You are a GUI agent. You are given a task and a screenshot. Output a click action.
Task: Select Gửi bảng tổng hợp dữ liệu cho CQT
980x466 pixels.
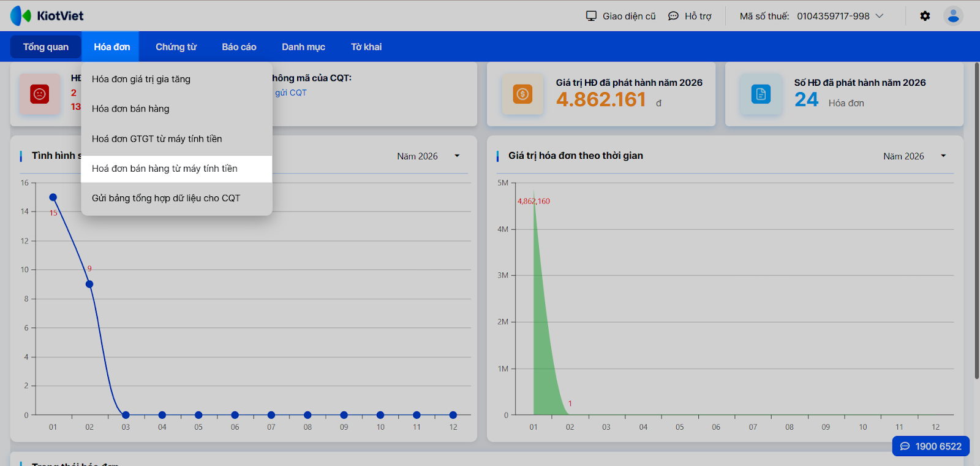point(165,198)
